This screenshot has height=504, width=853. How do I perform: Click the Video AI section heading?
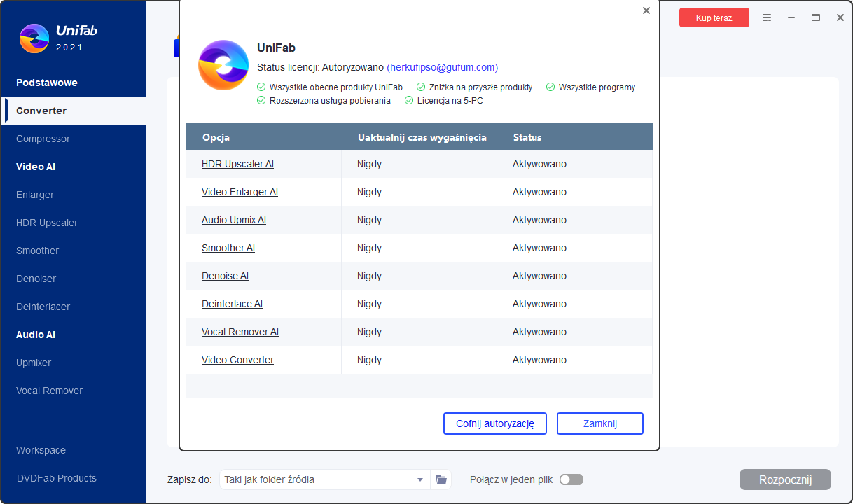[36, 167]
